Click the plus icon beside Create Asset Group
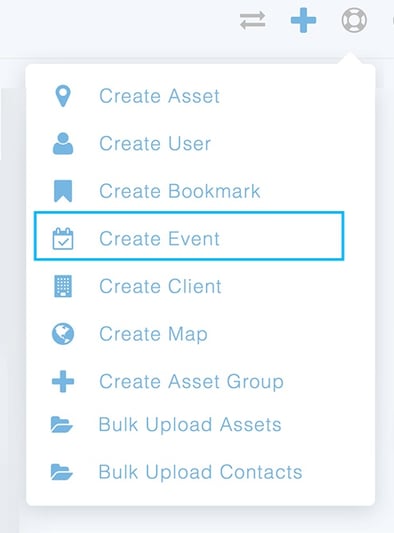 click(x=63, y=381)
